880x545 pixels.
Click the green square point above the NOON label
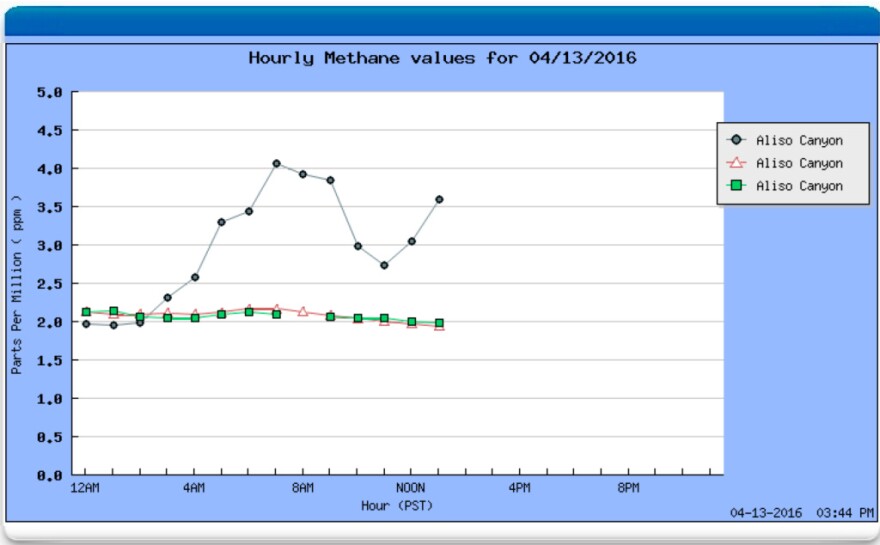412,322
